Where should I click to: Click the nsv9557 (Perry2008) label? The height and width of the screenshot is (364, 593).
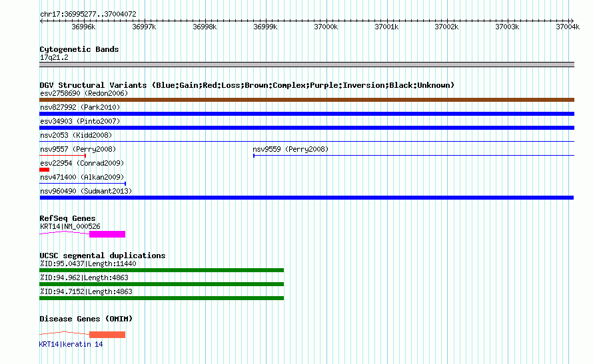(78, 149)
